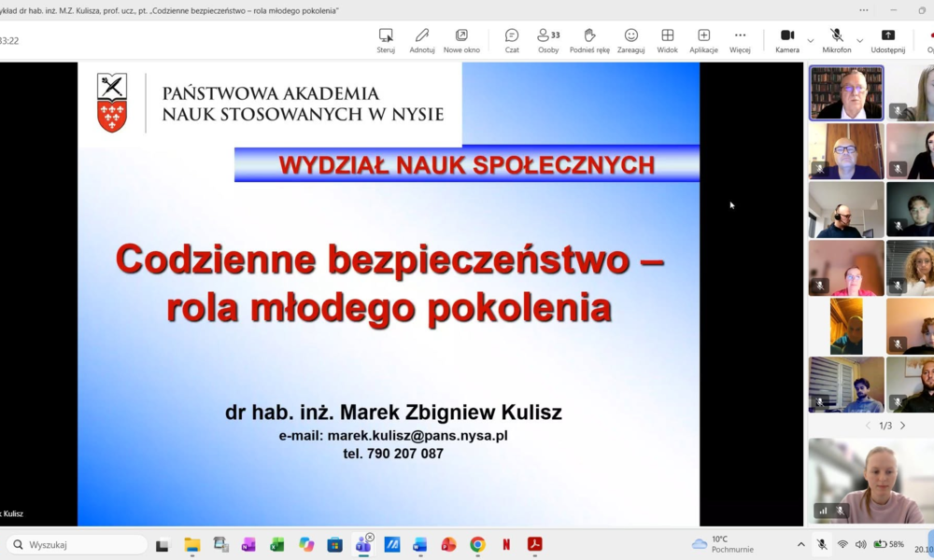Select video of young man by window blinds

(846, 385)
